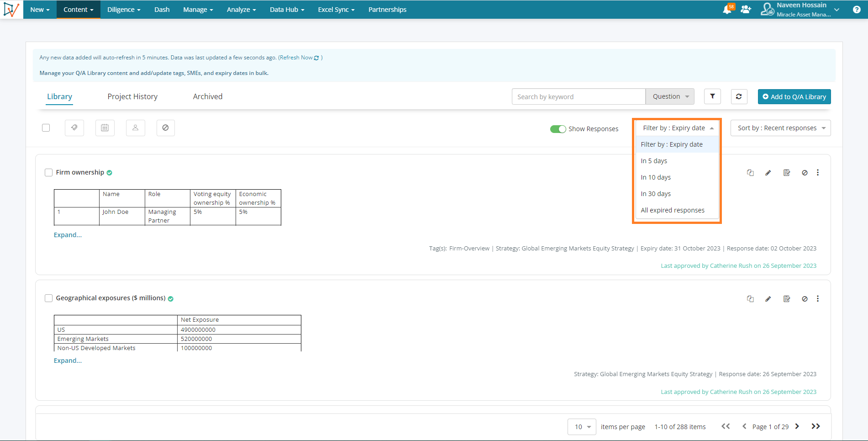Screen dimensions: 868x441
Task: Archive the Geographical exposures entry
Action: click(805, 299)
